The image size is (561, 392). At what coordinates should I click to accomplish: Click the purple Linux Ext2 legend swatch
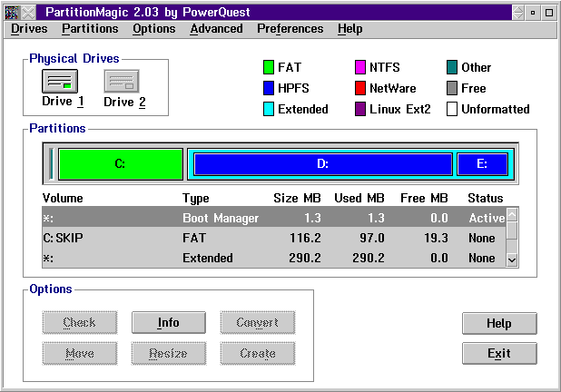click(360, 109)
